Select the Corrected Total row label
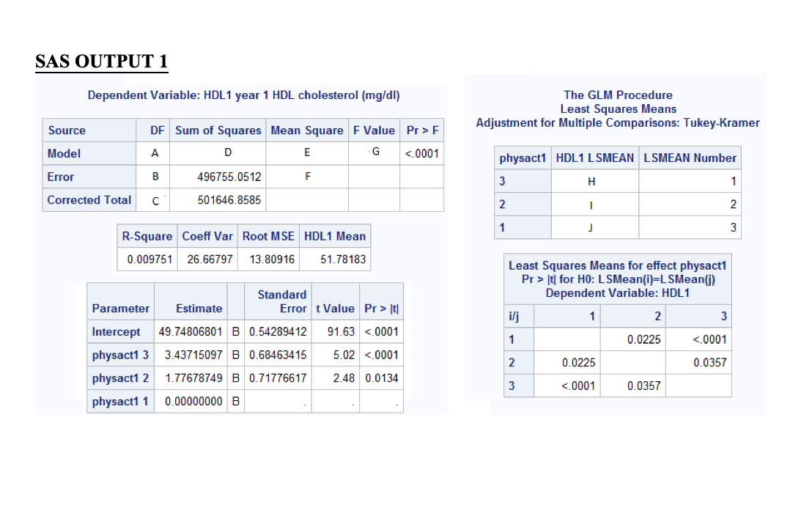 click(89, 200)
